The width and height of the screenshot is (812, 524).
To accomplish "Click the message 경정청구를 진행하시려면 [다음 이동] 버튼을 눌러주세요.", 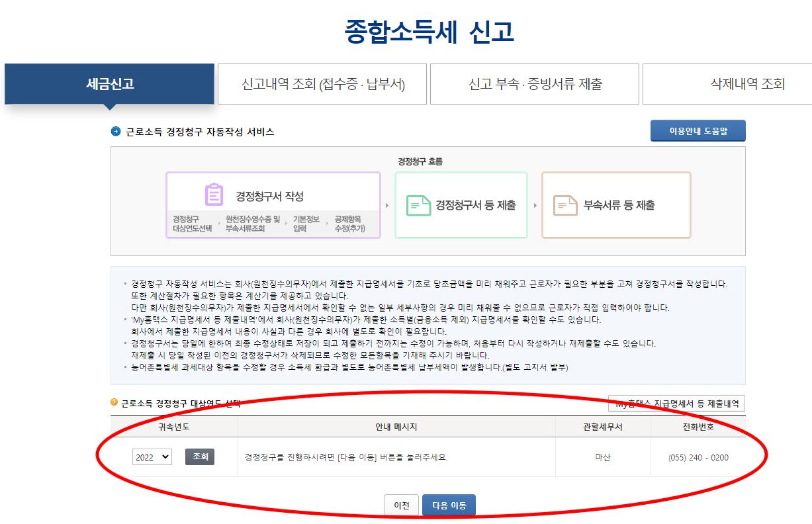I will [346, 457].
